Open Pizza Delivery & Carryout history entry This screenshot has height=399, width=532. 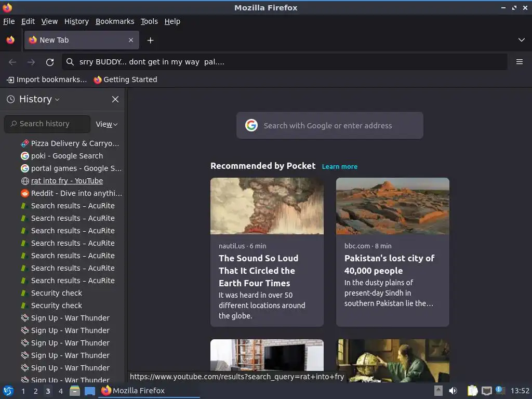click(70, 143)
